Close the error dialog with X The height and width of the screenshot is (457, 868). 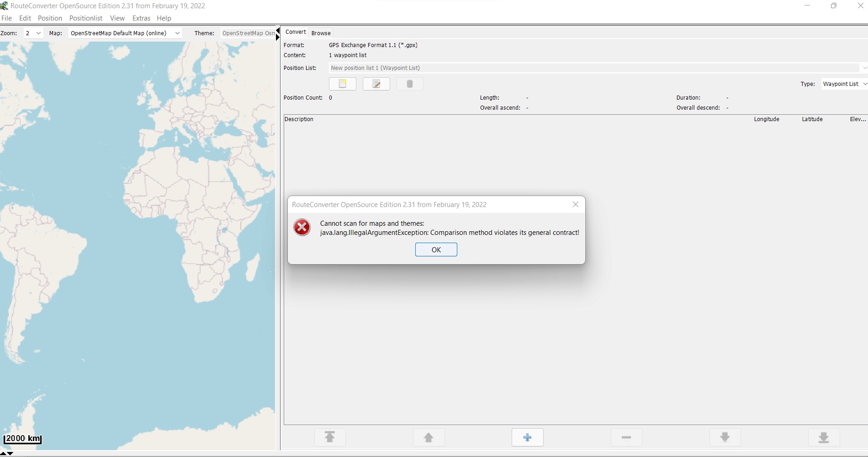576,205
